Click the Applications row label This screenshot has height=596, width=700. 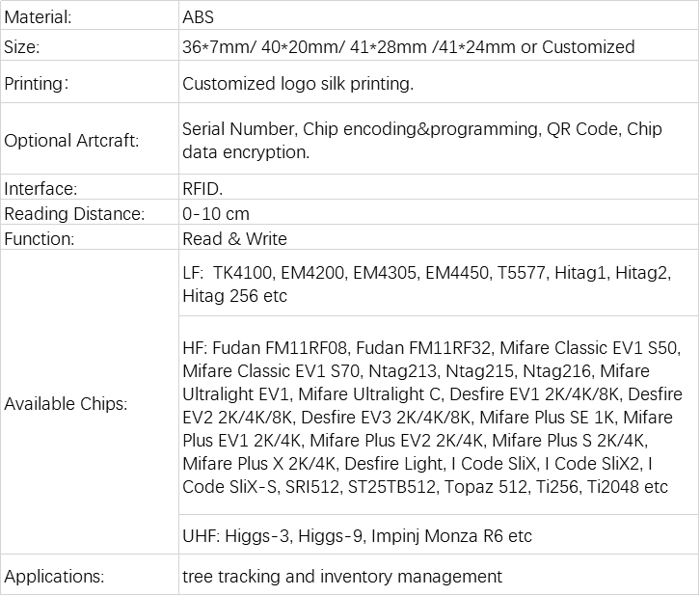(x=54, y=577)
